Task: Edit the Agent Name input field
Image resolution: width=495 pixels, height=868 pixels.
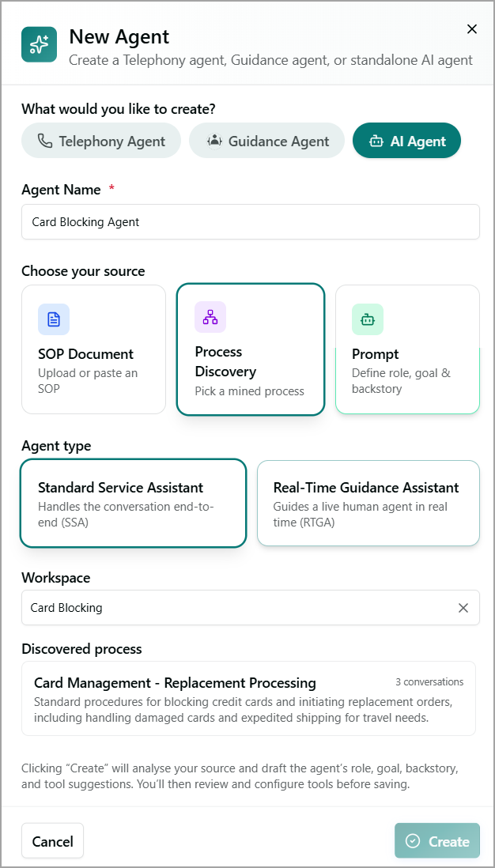Action: 251,222
